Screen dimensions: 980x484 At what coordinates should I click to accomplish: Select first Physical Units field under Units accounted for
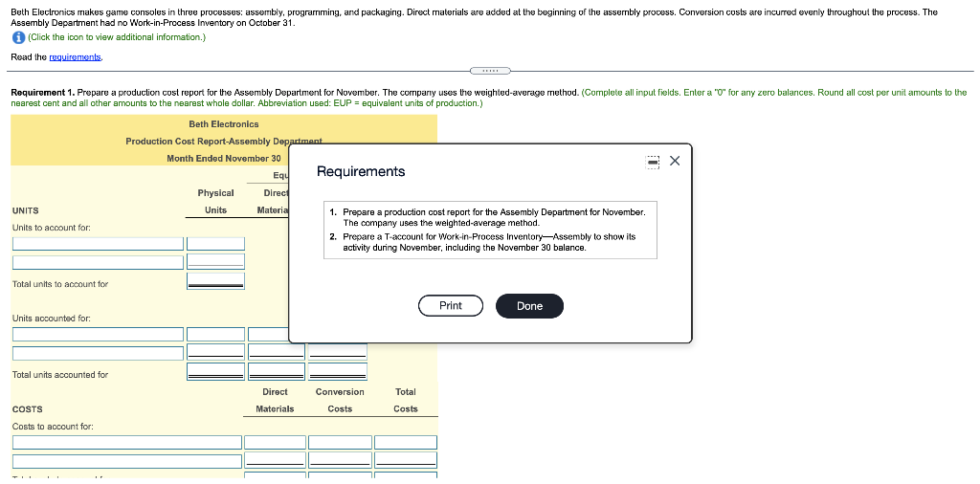click(x=215, y=334)
